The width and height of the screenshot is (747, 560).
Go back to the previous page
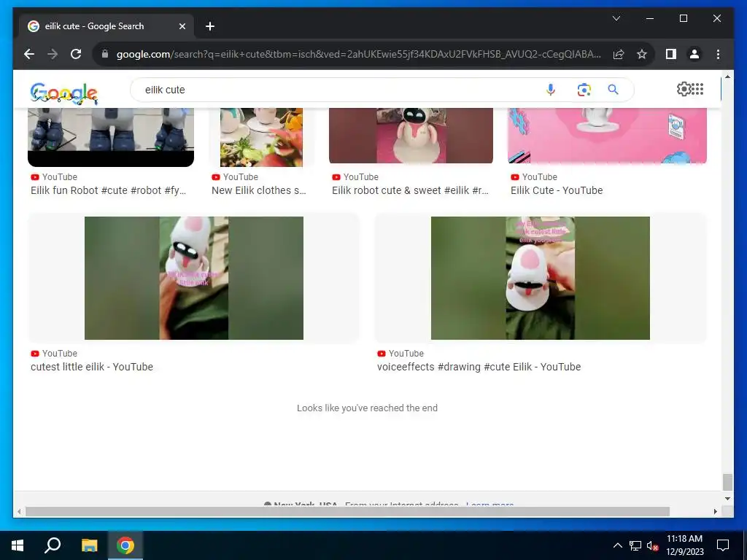[x=29, y=54]
